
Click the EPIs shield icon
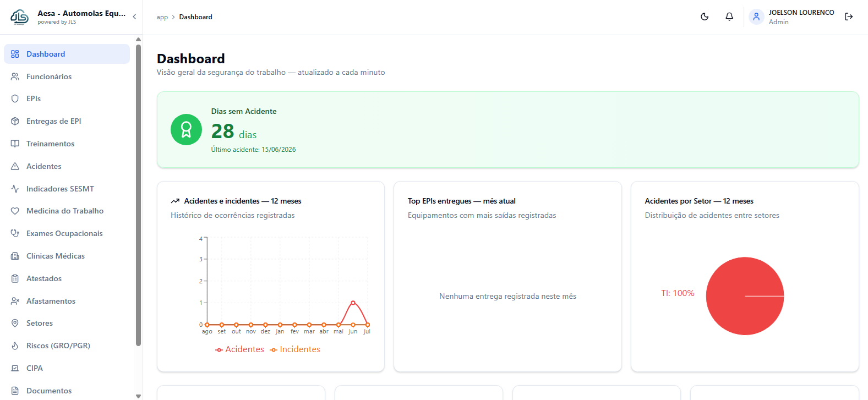(15, 98)
